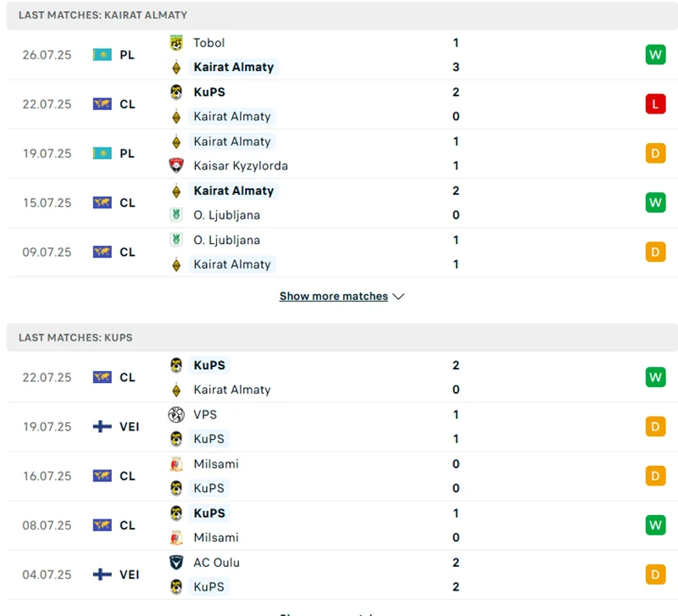Open the 08.07.25 KuPS vs Milsami match row
The height and width of the screenshot is (616, 678).
coord(339,525)
